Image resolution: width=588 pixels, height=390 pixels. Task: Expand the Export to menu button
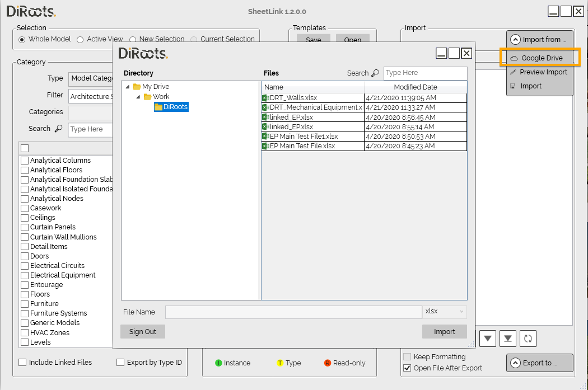tap(540, 363)
